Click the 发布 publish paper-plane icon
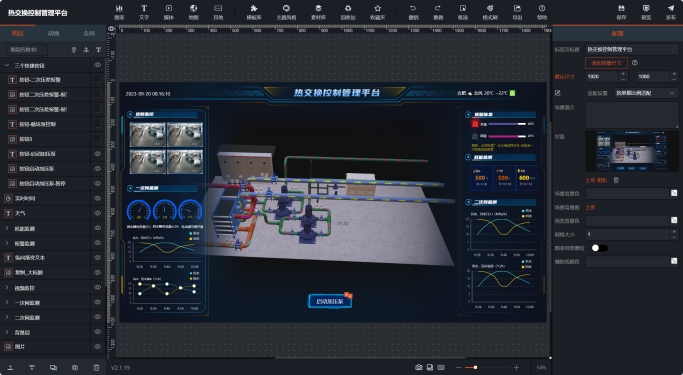The height and width of the screenshot is (375, 683). tap(671, 8)
